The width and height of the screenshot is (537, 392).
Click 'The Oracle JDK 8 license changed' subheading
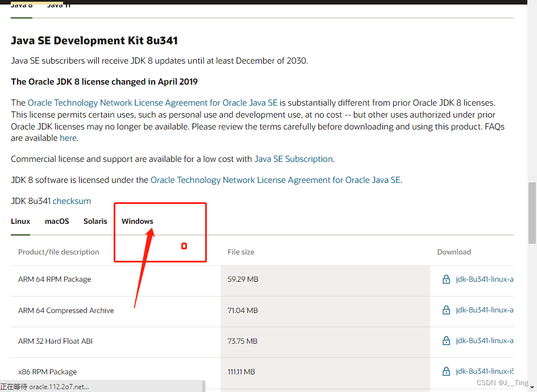click(x=104, y=82)
